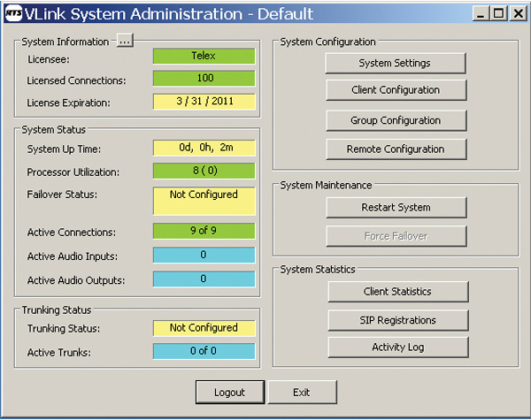Open Client Configuration
The width and height of the screenshot is (531, 420).
(x=395, y=89)
